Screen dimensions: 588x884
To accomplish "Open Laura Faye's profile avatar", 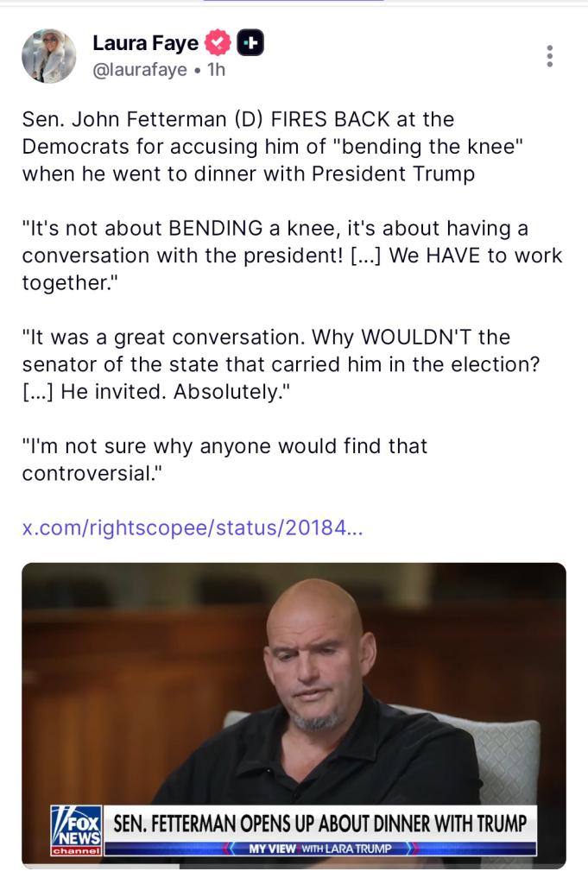I will tap(49, 55).
